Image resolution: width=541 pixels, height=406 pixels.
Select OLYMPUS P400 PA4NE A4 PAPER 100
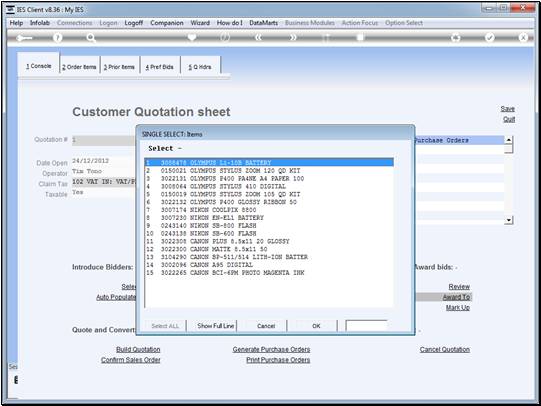coord(269,178)
